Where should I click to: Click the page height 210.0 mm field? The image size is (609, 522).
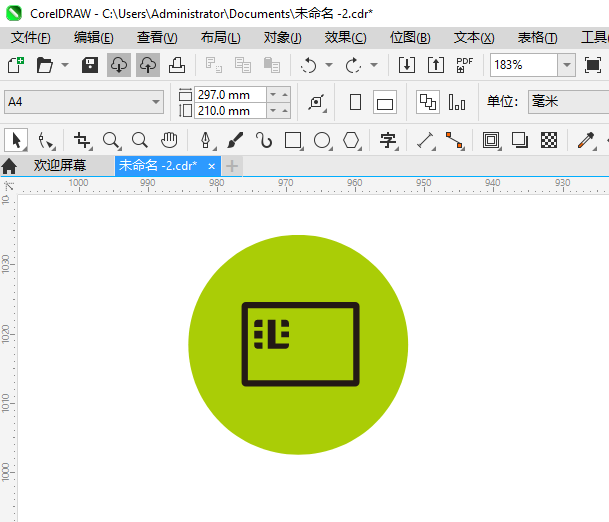[x=230, y=111]
